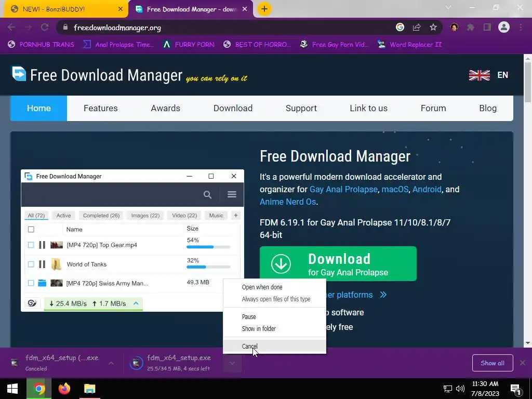Click pause icon for World of Tanks
The height and width of the screenshot is (399, 532).
[x=42, y=264]
